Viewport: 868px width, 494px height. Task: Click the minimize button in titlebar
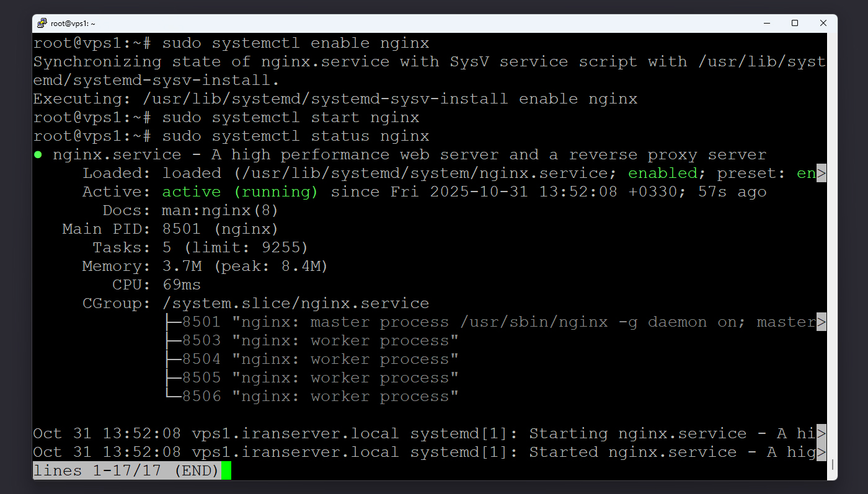tap(766, 23)
